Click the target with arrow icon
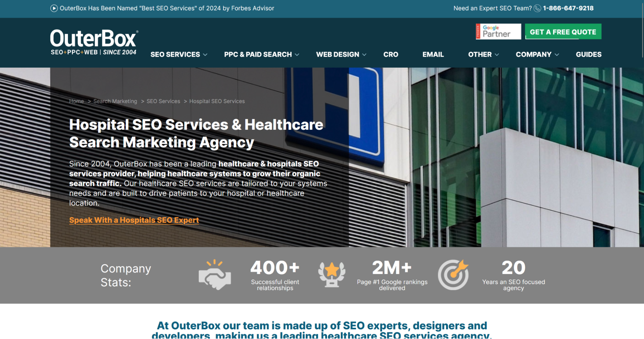Image resolution: width=644 pixels, height=339 pixels. pos(453,275)
